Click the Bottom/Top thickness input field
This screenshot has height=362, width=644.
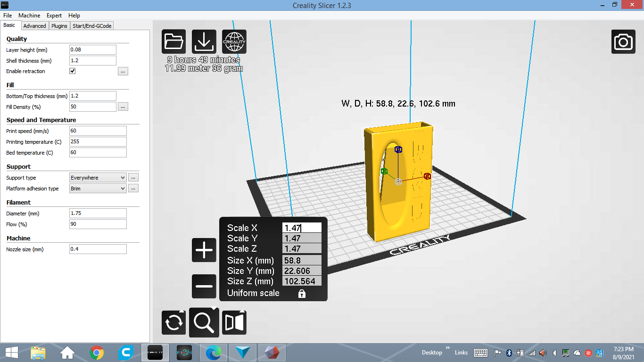click(93, 96)
